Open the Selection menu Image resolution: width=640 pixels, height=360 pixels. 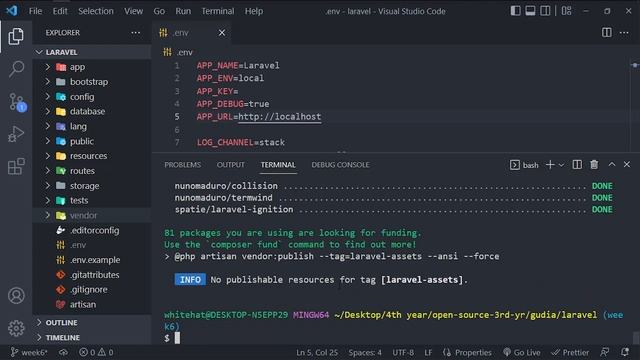click(x=96, y=11)
